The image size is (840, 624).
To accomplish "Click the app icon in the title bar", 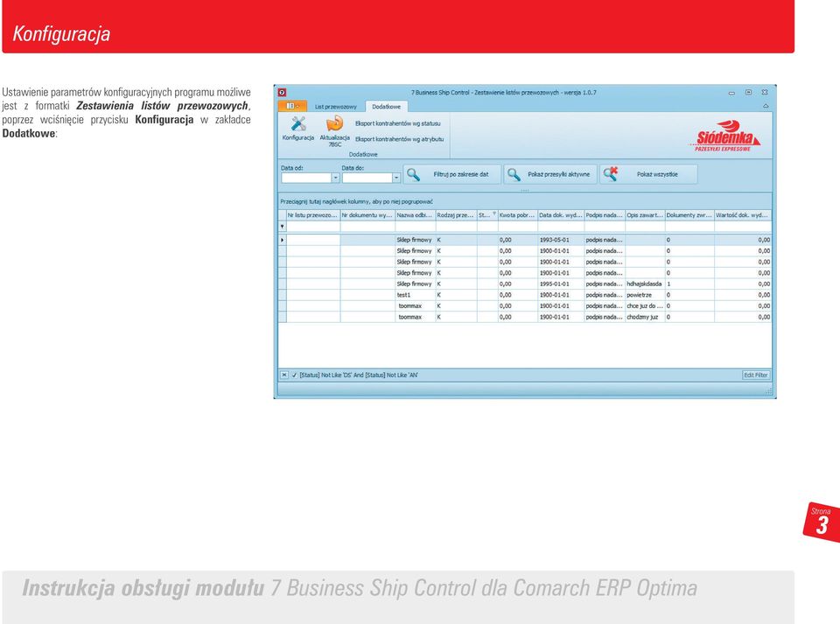I will [283, 92].
